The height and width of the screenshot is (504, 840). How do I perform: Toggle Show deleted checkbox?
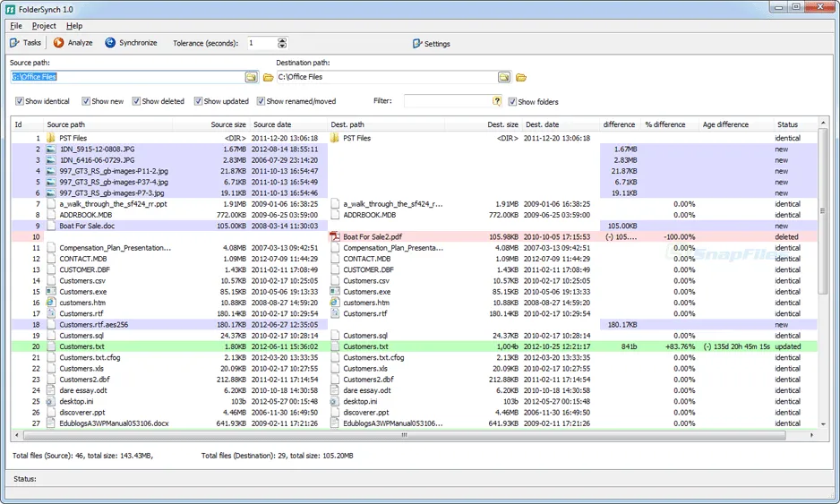tap(136, 101)
